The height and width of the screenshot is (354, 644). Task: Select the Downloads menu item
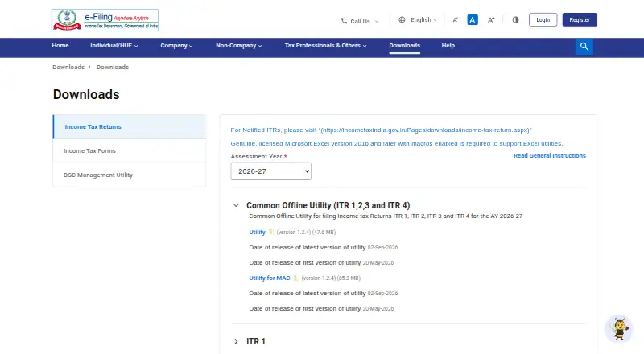pos(405,46)
